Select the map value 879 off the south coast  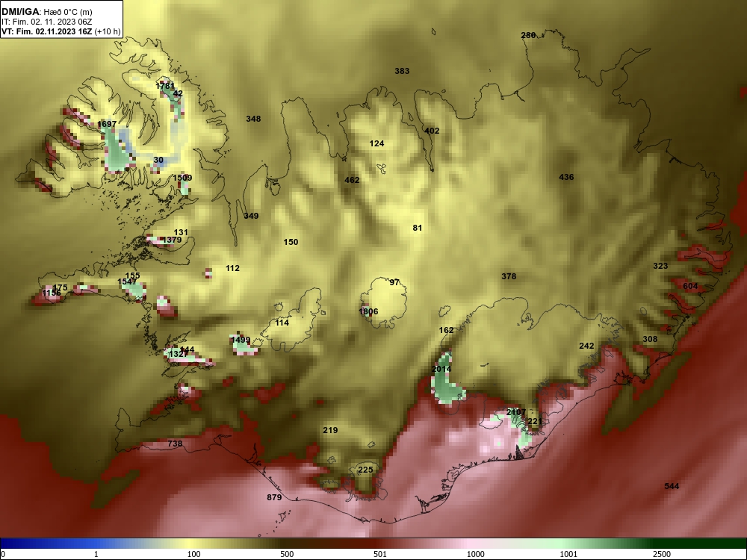(x=274, y=497)
